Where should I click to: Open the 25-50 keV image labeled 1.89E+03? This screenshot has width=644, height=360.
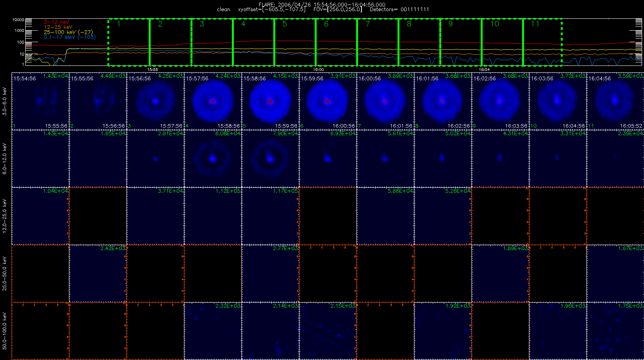(x=500, y=273)
